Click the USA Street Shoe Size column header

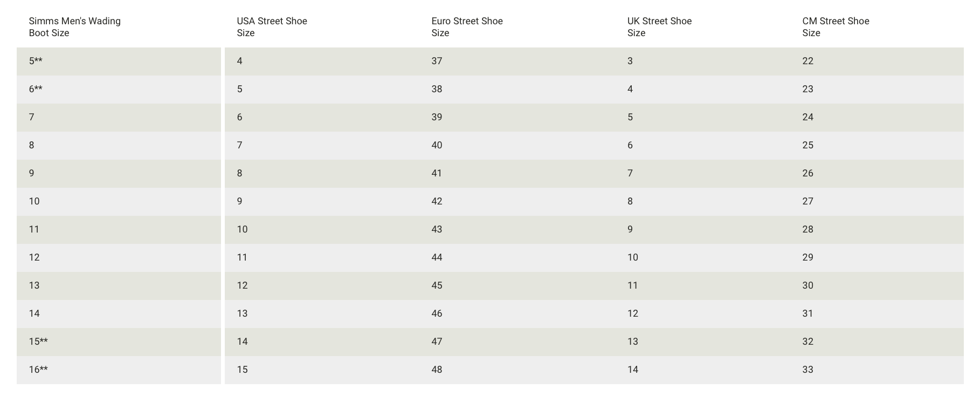coord(272,27)
